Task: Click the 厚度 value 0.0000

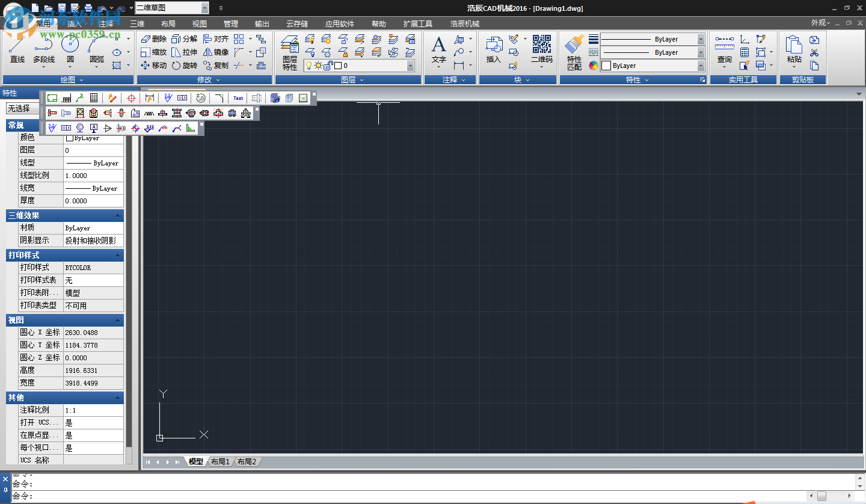Action: [x=93, y=201]
